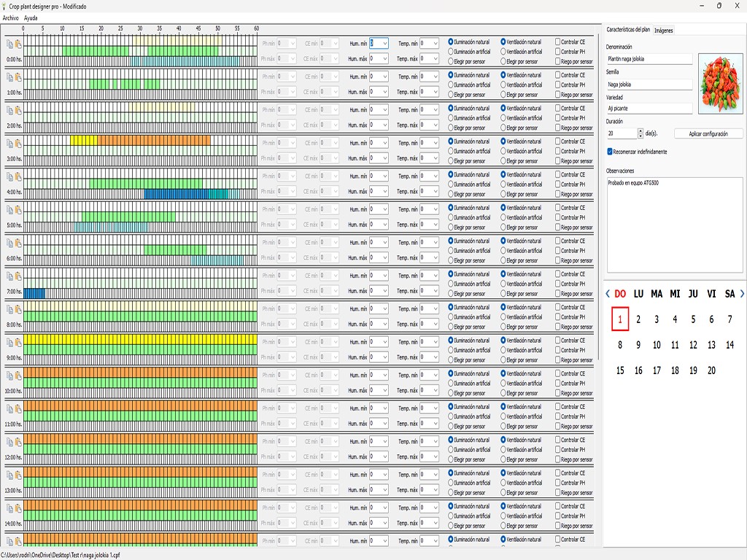The width and height of the screenshot is (747, 560).
Task: Go to next week with the right calendar arrow
Action: tap(742, 294)
